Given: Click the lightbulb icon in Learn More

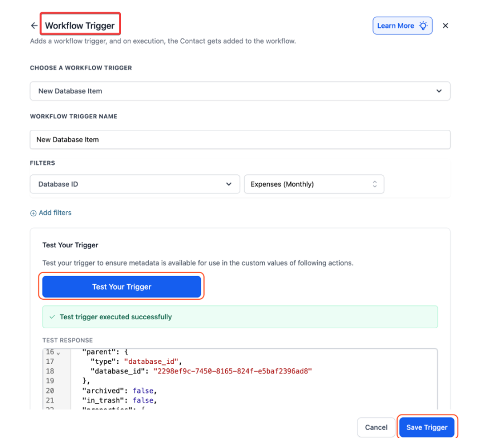Looking at the screenshot, I should [424, 26].
